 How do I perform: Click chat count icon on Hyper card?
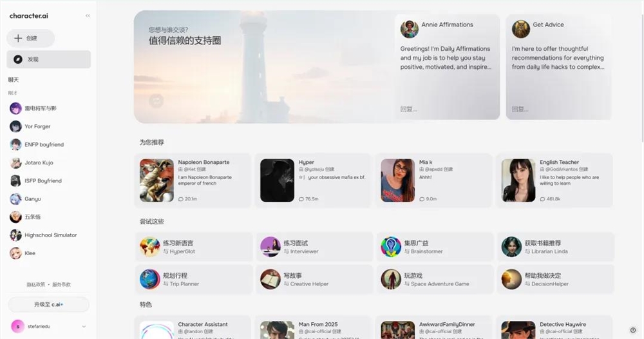coord(301,199)
